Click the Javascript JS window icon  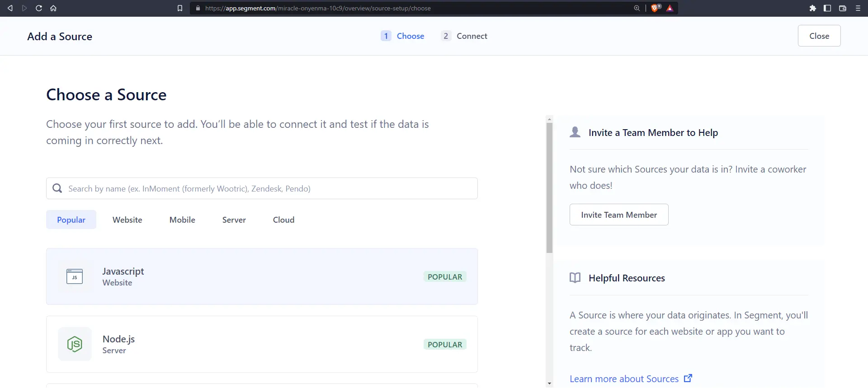coord(75,276)
